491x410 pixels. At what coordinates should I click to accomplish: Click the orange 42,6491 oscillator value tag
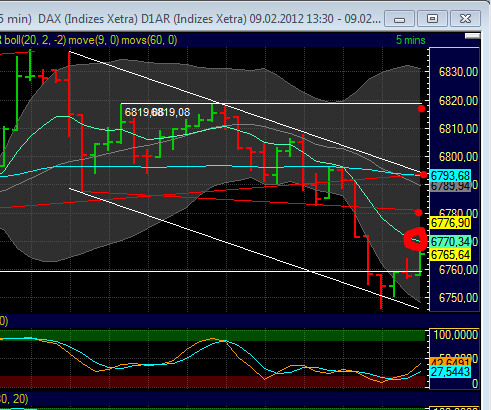450,362
